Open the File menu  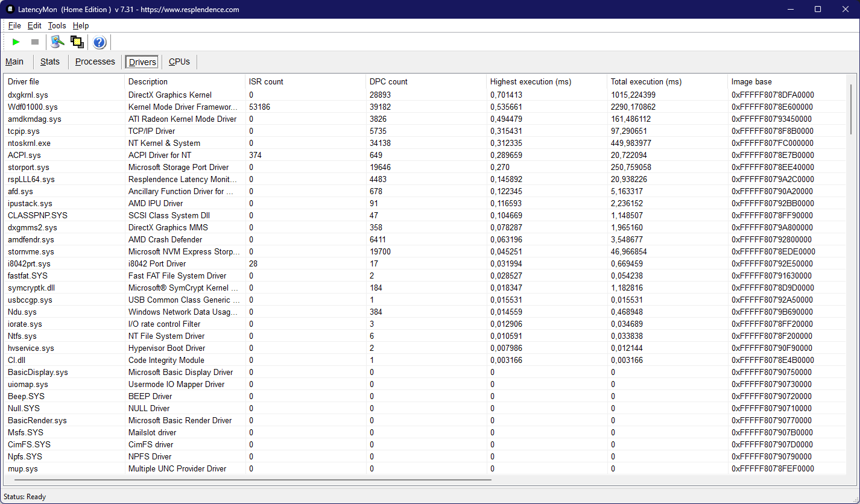tap(14, 25)
